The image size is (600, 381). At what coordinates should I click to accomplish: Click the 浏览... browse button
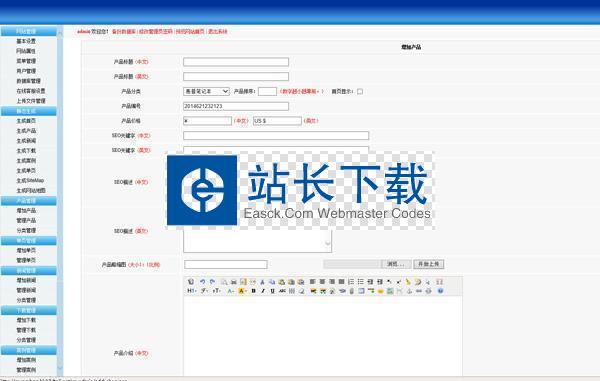(x=396, y=264)
